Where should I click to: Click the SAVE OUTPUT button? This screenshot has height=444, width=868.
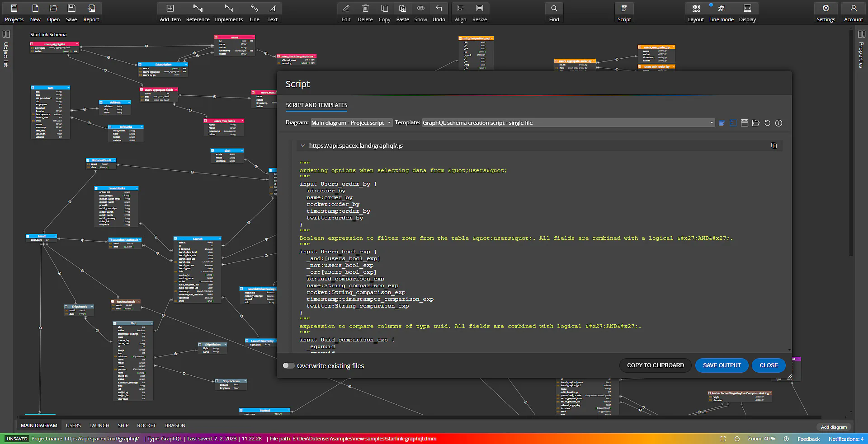tap(721, 365)
